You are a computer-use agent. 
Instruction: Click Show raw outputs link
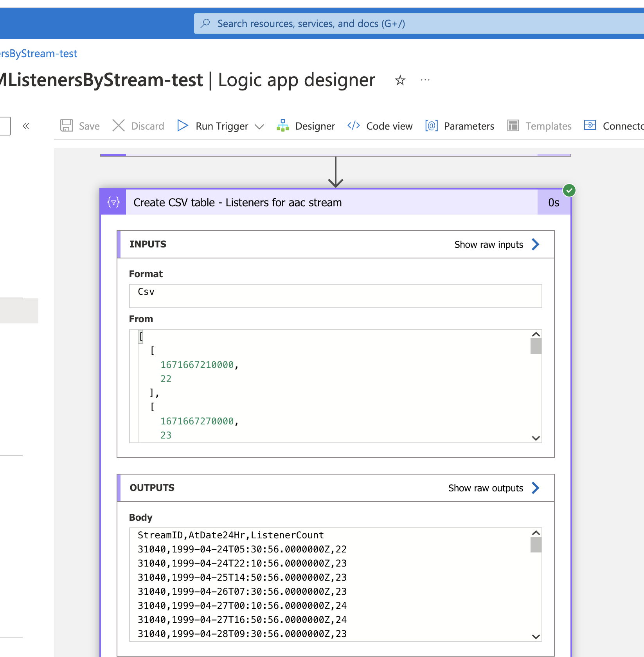click(x=486, y=488)
